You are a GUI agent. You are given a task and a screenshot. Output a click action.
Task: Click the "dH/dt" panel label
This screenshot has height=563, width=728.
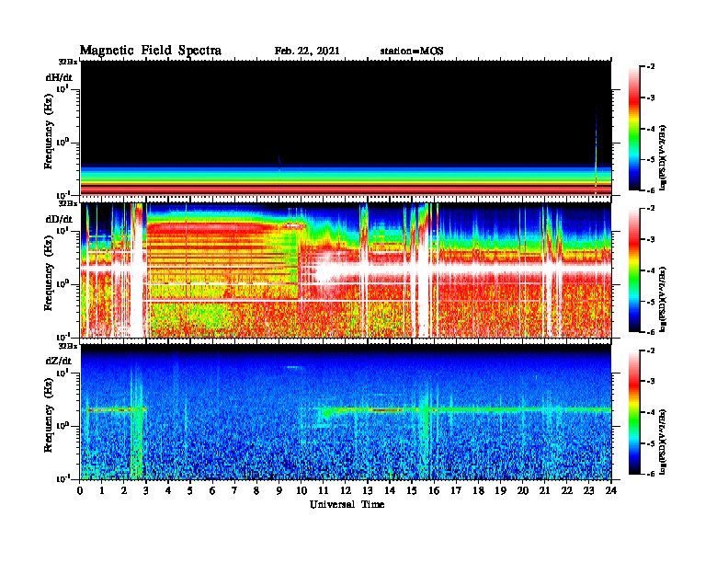click(x=59, y=77)
